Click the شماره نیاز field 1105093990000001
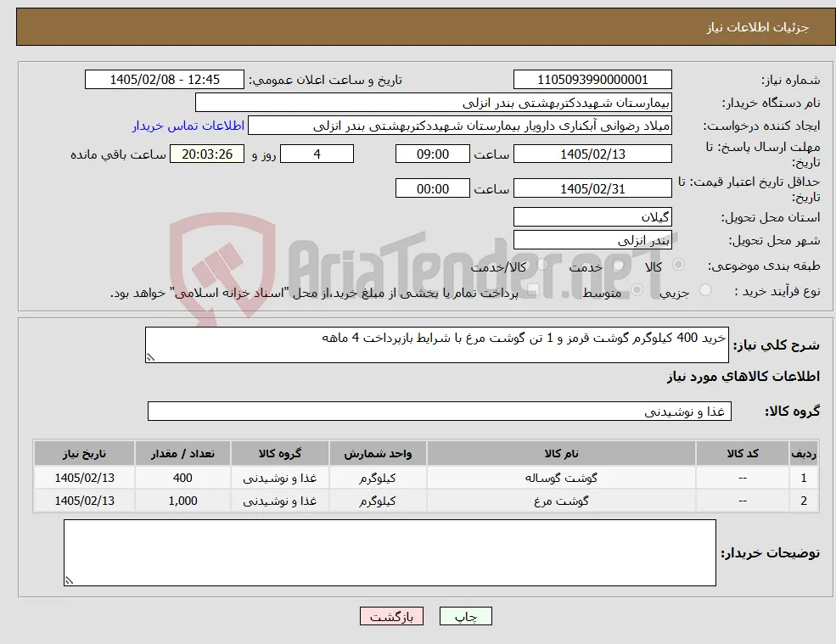Viewport: 836px width, 644px height. [592, 80]
